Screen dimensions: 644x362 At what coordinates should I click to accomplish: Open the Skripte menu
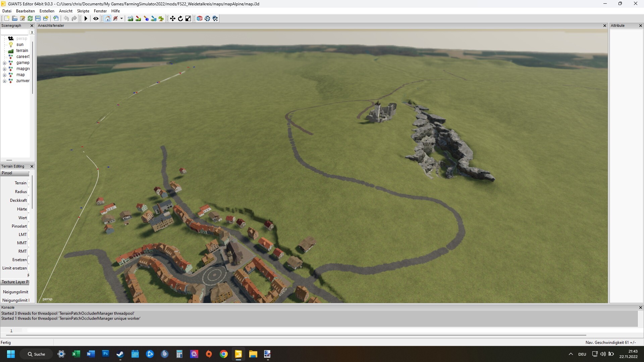(83, 11)
